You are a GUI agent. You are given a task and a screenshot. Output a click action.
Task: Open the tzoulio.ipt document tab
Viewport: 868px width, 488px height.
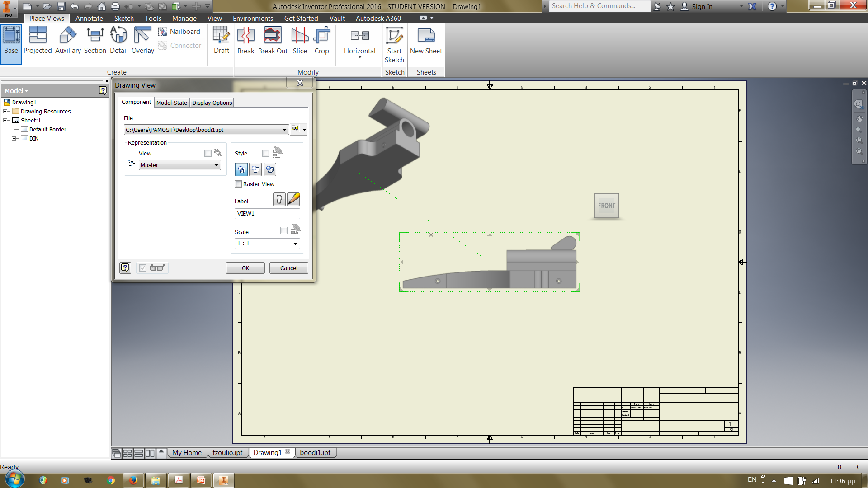227,453
